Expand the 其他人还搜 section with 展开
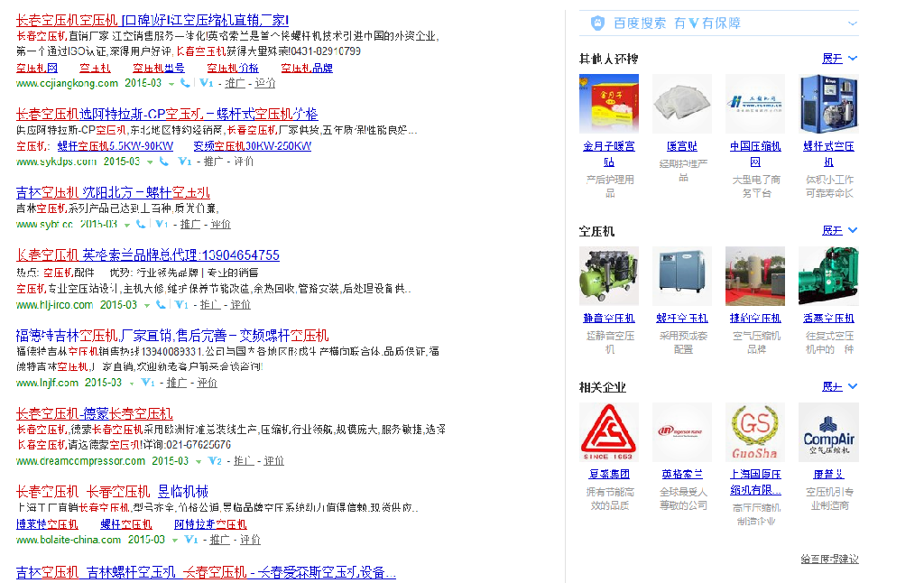 [840, 59]
